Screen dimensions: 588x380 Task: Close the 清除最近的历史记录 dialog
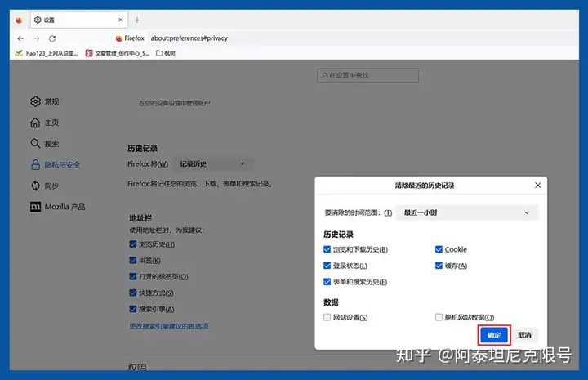tap(537, 186)
